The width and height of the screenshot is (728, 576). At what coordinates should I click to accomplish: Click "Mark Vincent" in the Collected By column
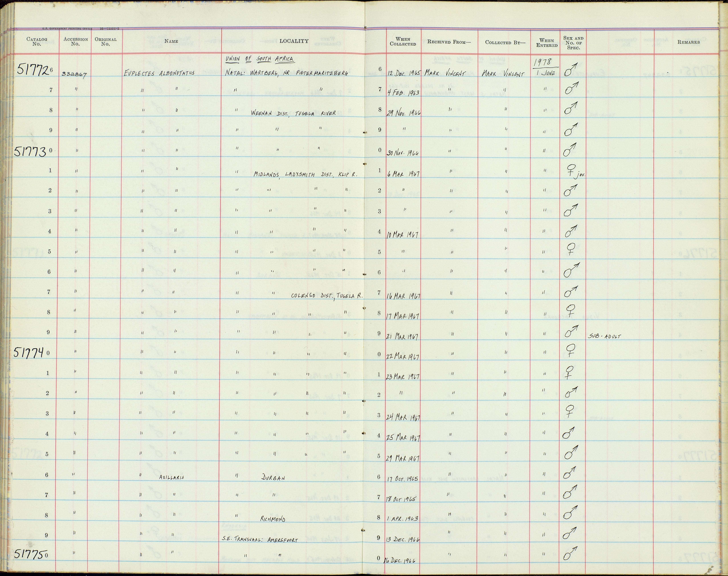click(x=503, y=73)
